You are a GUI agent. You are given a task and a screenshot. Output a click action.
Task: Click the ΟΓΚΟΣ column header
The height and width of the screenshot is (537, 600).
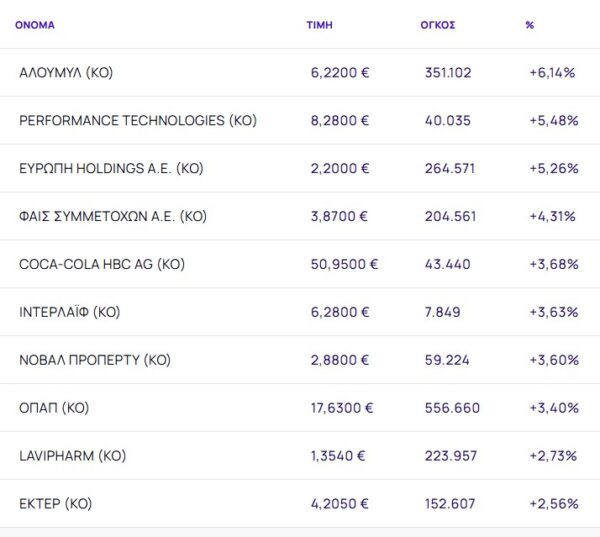click(437, 24)
